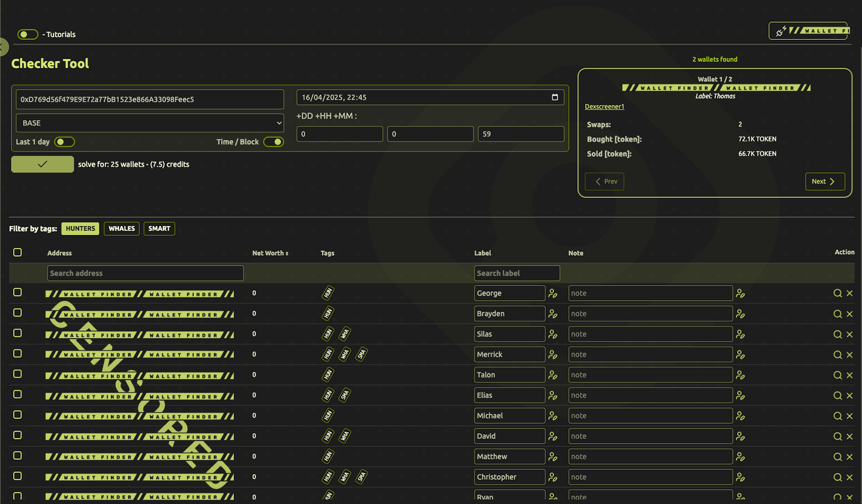
Task: Filter wallets by the HUNTERS tag
Action: [80, 229]
